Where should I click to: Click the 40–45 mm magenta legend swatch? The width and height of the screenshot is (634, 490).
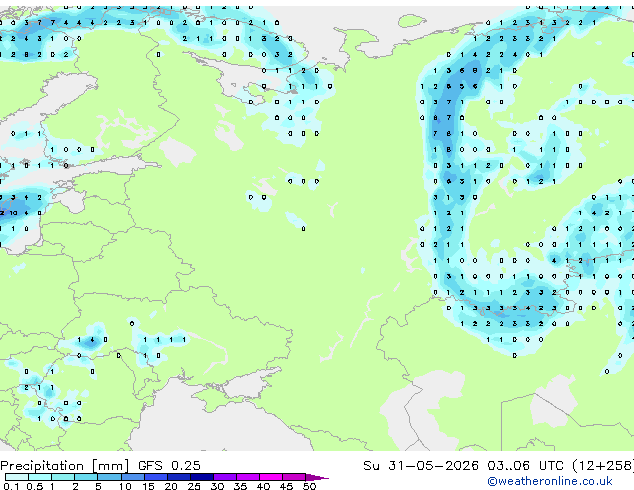click(x=271, y=477)
